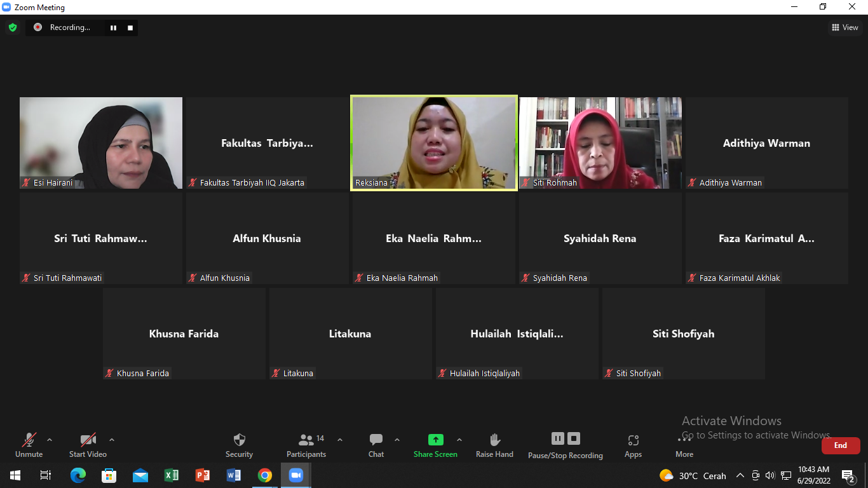Open Microsoft Store from the taskbar
Viewport: 868px width, 488px height.
(x=109, y=475)
